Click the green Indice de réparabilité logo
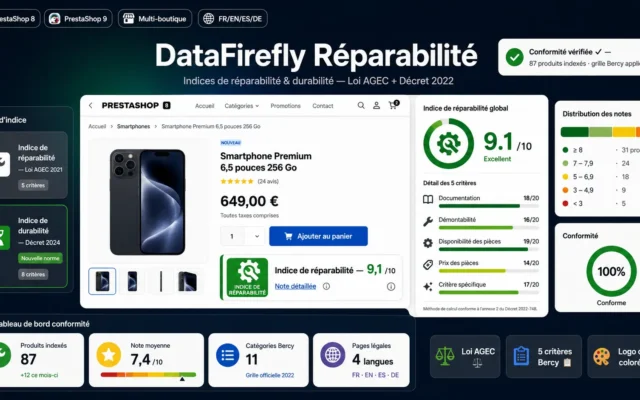This screenshot has width=640, height=400. (x=247, y=278)
